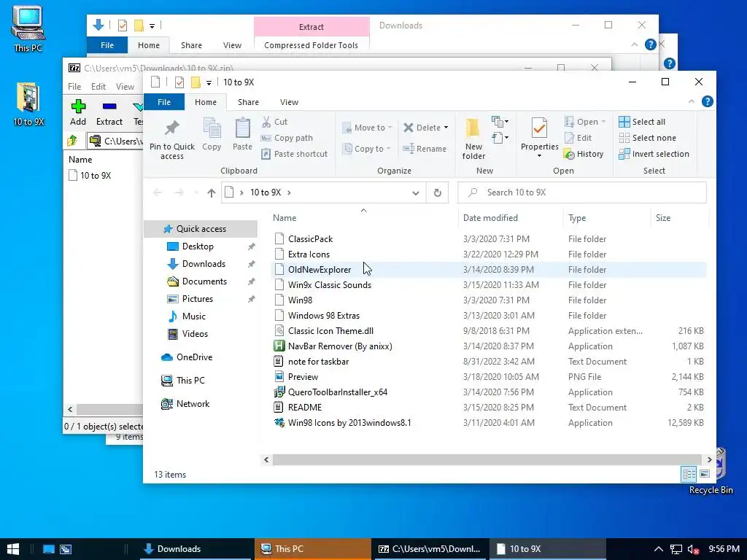Select 10 to 9X desktop zip icon
Image resolution: width=747 pixels, height=560 pixels.
28,104
